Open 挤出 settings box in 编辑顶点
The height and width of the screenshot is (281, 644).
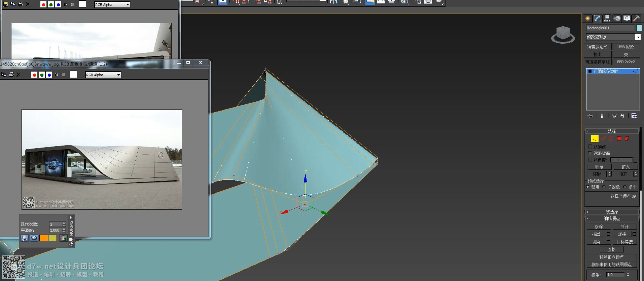click(x=608, y=234)
